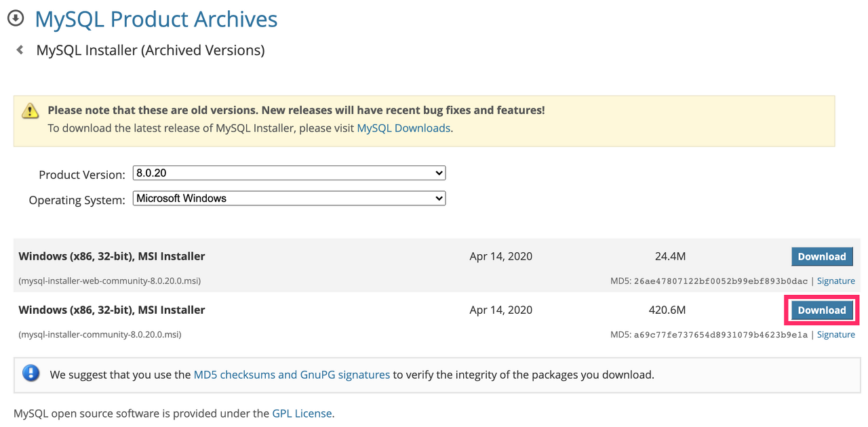Click the back arrow beside MySQL Installer
The image size is (868, 427).
tap(20, 50)
